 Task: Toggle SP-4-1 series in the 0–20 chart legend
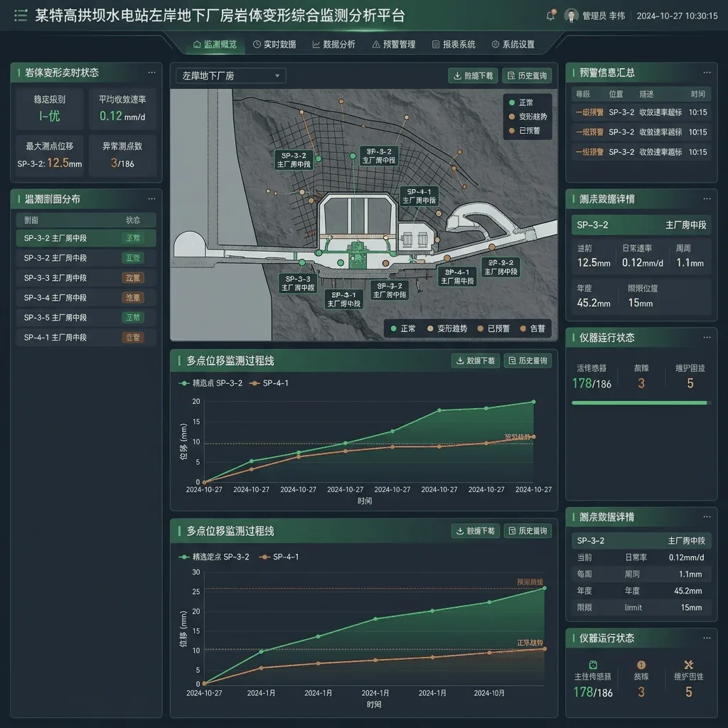[269, 383]
